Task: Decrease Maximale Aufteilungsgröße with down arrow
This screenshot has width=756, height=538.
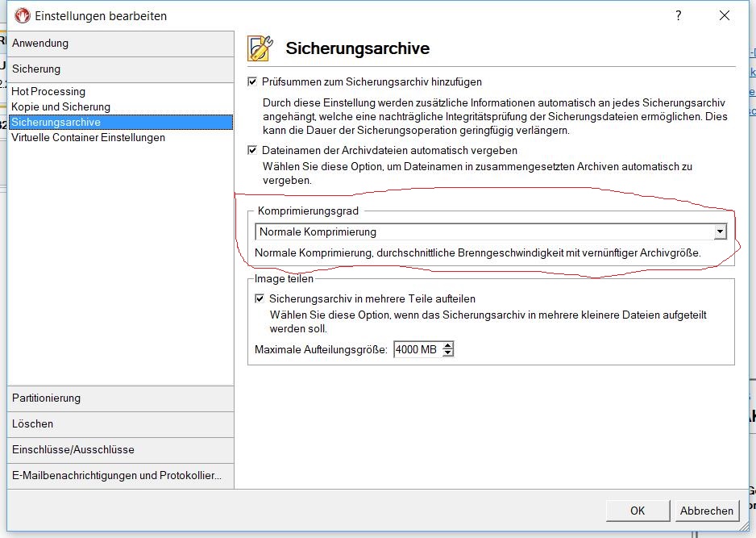Action: pos(448,352)
